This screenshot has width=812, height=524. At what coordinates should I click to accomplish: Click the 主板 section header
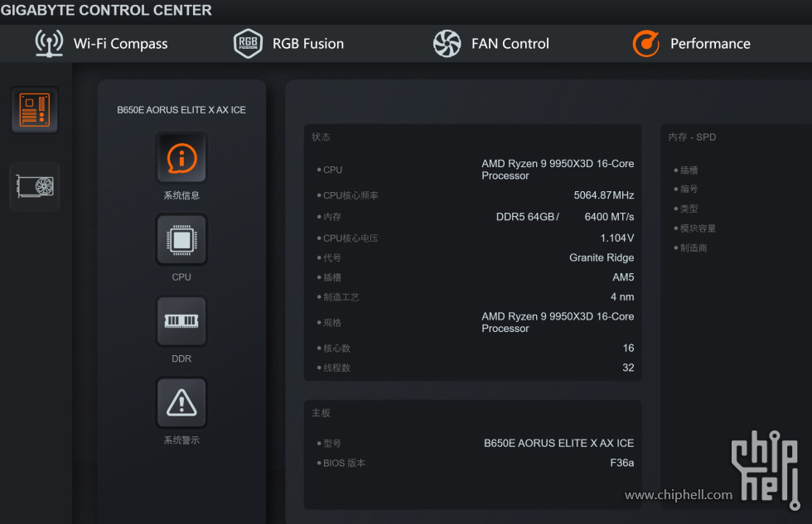click(x=321, y=413)
